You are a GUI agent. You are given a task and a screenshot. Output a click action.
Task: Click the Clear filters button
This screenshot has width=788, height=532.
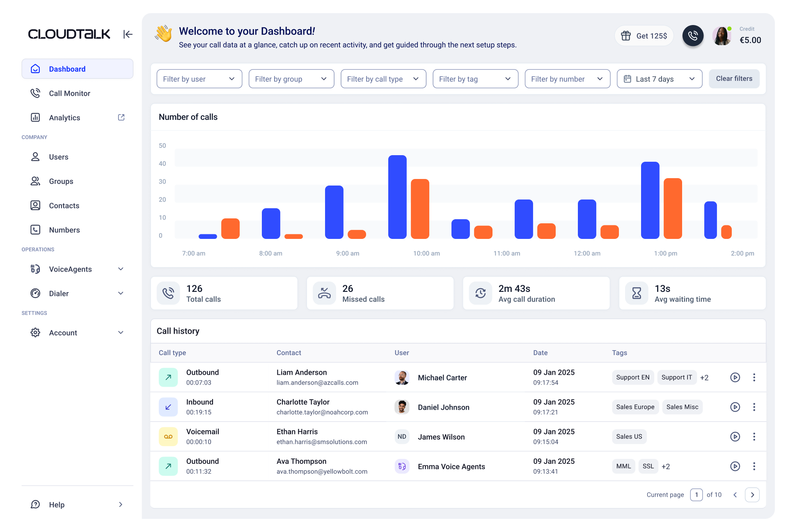point(734,79)
